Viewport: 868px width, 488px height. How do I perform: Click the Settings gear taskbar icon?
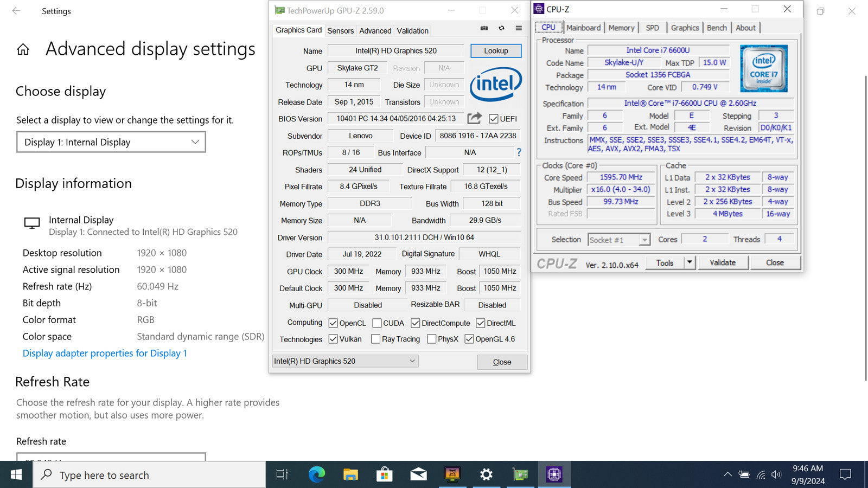pyautogui.click(x=486, y=475)
